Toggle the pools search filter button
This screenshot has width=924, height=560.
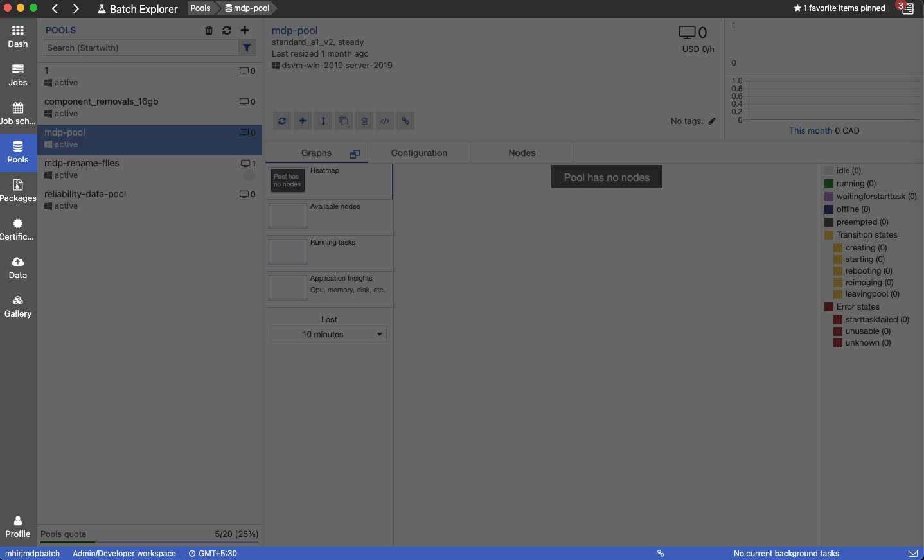coord(247,48)
